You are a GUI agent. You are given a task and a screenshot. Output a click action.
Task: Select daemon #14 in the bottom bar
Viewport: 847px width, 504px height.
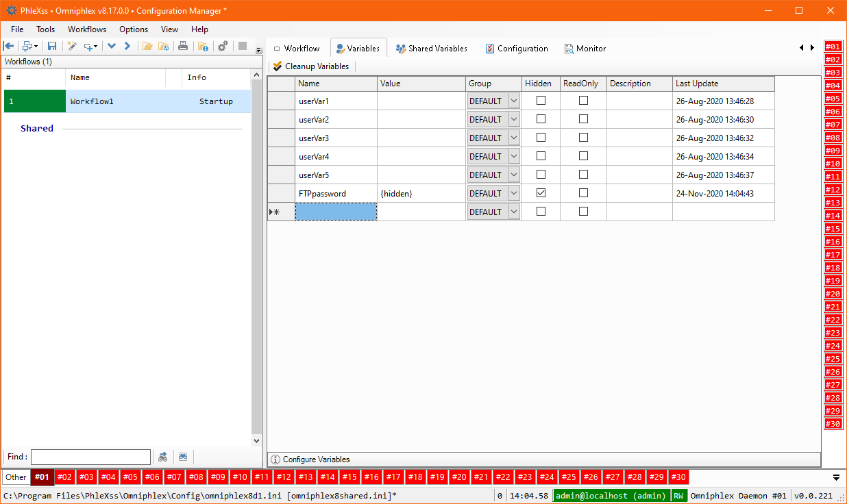[328, 477]
